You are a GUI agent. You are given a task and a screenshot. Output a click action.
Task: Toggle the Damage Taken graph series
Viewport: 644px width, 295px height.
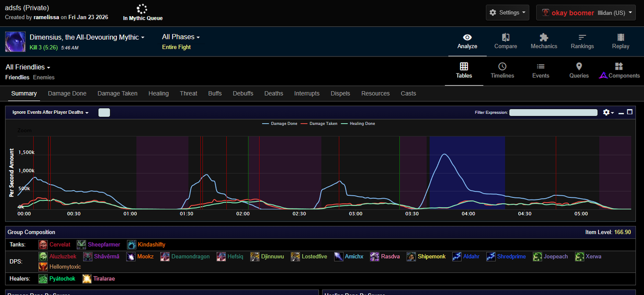(319, 123)
